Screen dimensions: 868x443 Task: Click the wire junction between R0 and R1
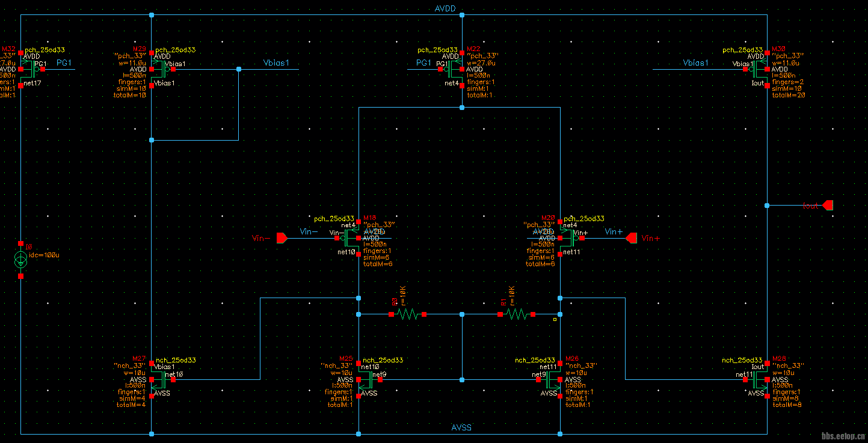tap(462, 314)
